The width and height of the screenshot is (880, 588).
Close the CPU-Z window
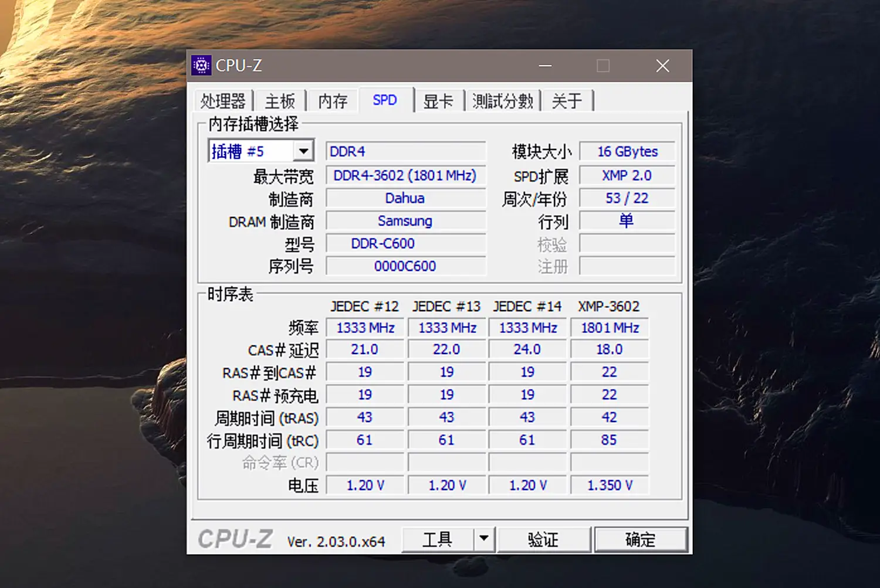click(662, 66)
